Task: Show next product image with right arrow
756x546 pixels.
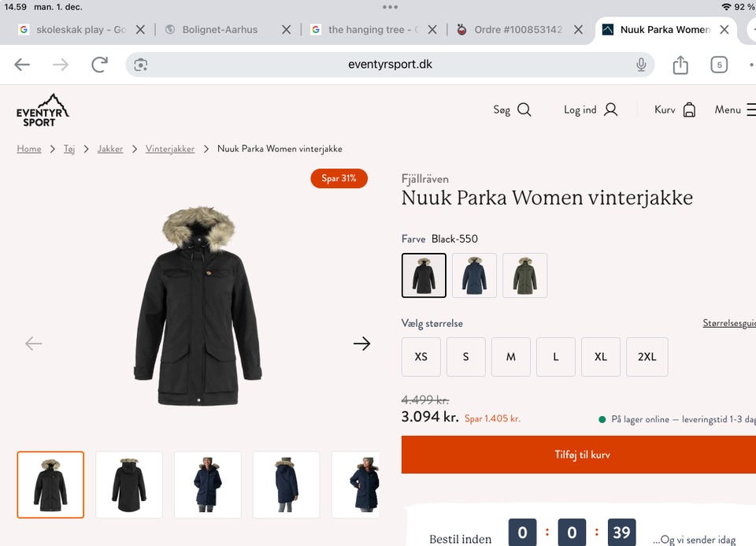Action: click(361, 344)
